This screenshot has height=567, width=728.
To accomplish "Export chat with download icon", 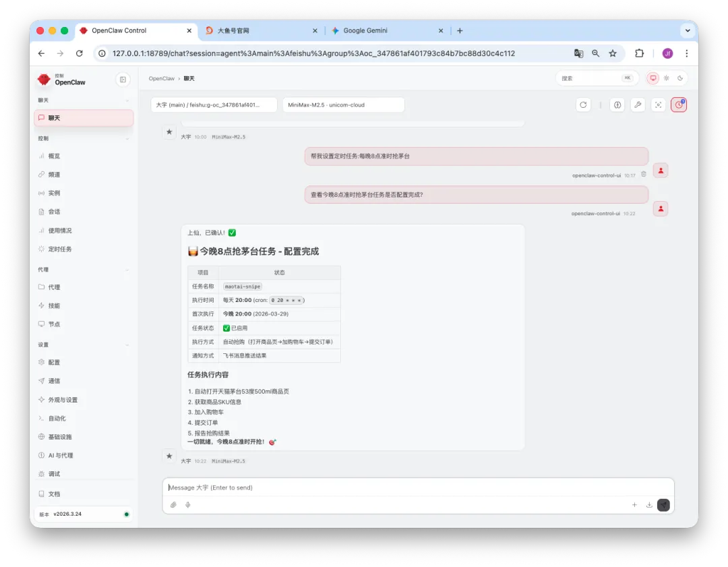I will 649,505.
